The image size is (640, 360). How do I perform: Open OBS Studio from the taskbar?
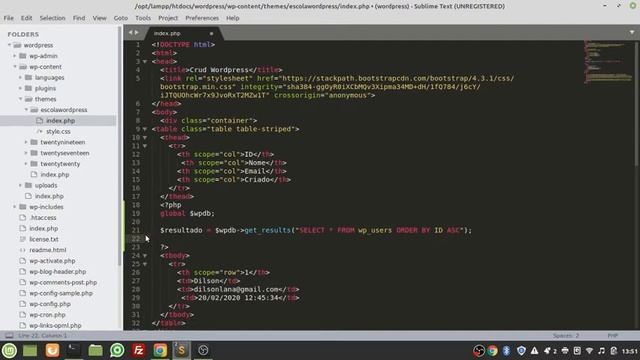[x=203, y=350]
